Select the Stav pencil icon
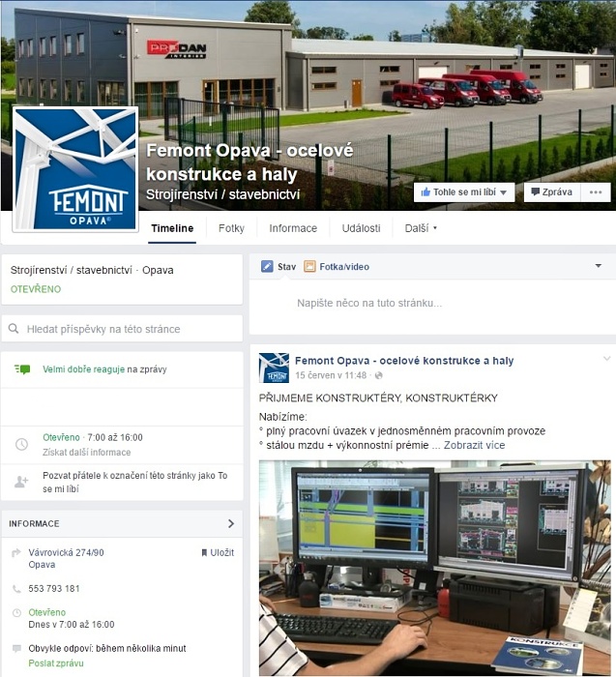Screen dimensions: 616x677 click(x=268, y=266)
